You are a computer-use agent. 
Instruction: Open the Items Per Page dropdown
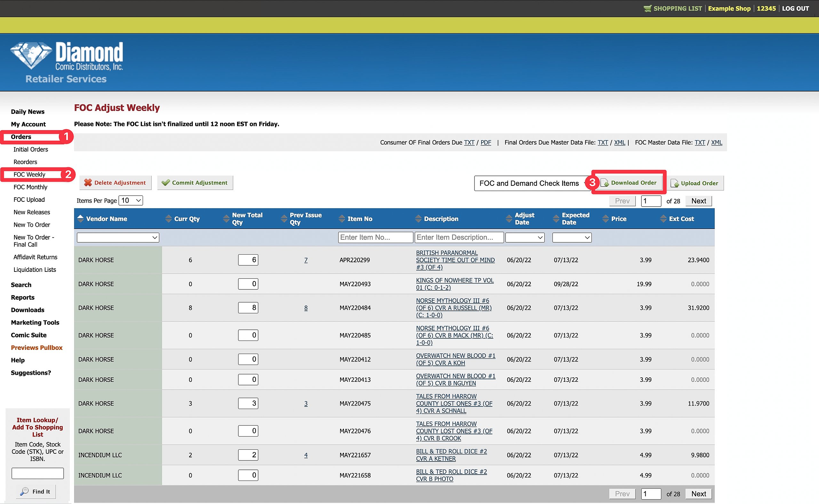coord(131,200)
